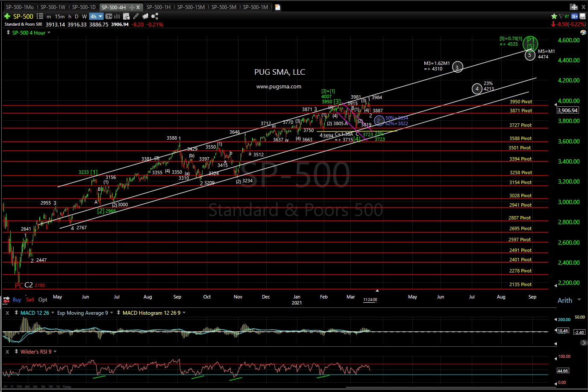This screenshot has height=392, width=588.
Task: Select the bar chart style icon
Action: (117, 16)
